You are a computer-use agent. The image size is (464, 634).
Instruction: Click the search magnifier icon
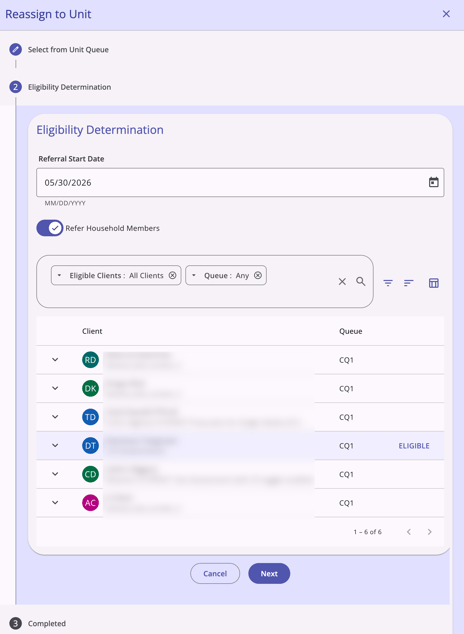click(361, 281)
